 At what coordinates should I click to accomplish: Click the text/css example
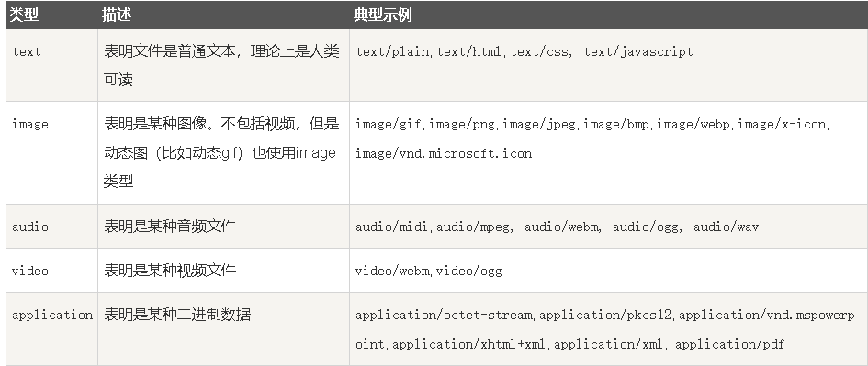539,52
